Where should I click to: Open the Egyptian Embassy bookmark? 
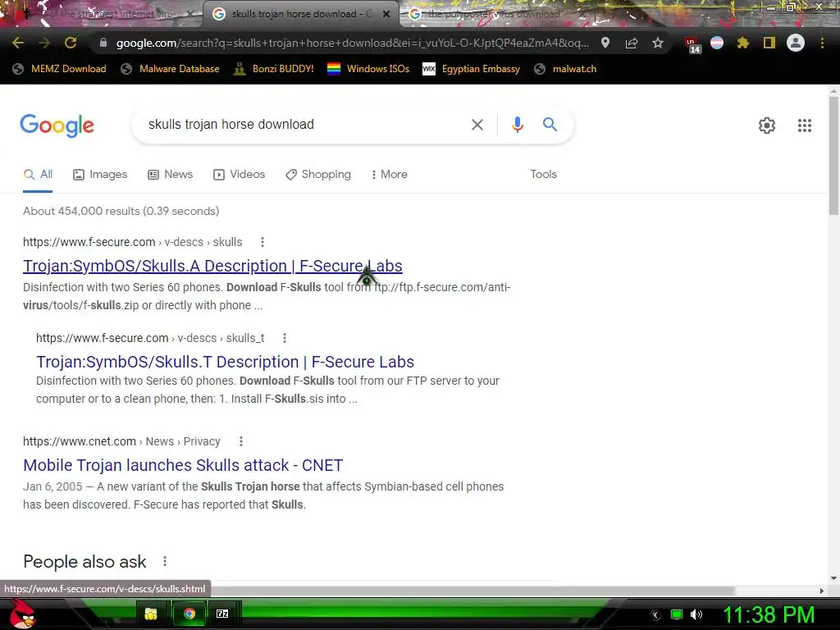(x=472, y=69)
